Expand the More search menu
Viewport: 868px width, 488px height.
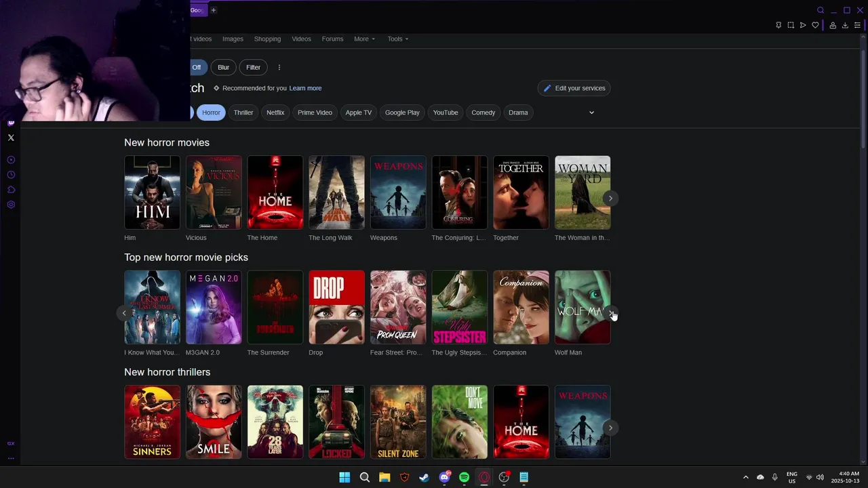[x=364, y=39]
